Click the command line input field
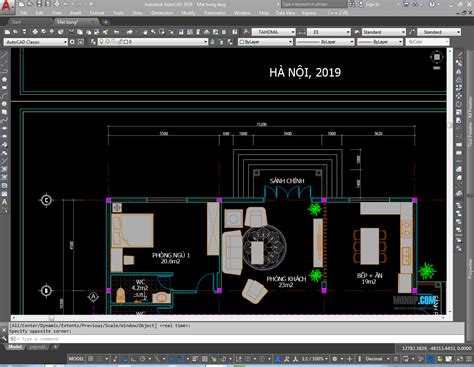Screen dimensions: 474x367 tap(236, 339)
